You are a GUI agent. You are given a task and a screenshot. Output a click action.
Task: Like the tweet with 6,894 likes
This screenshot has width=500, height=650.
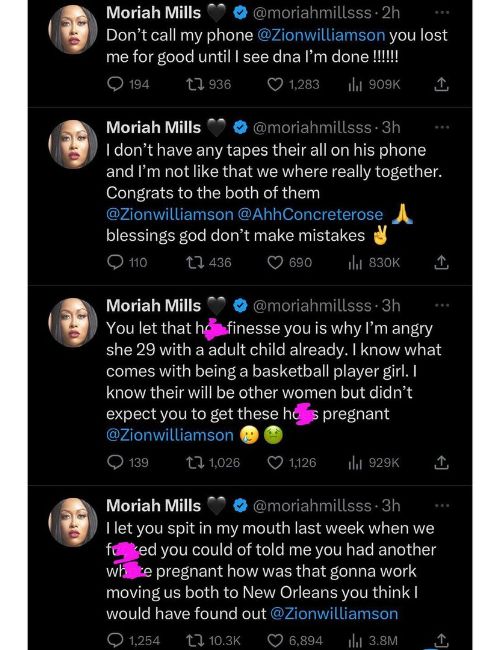[x=295, y=640]
